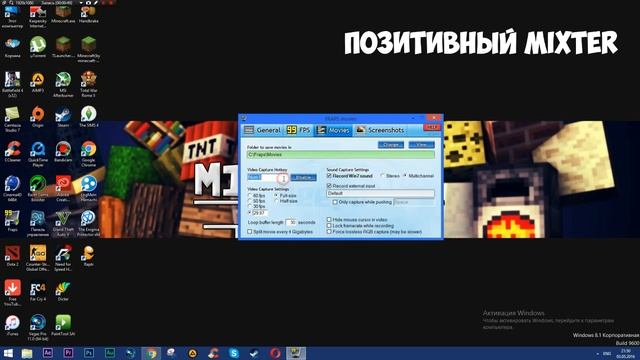Launch Origin from the desktop

pos(38,117)
